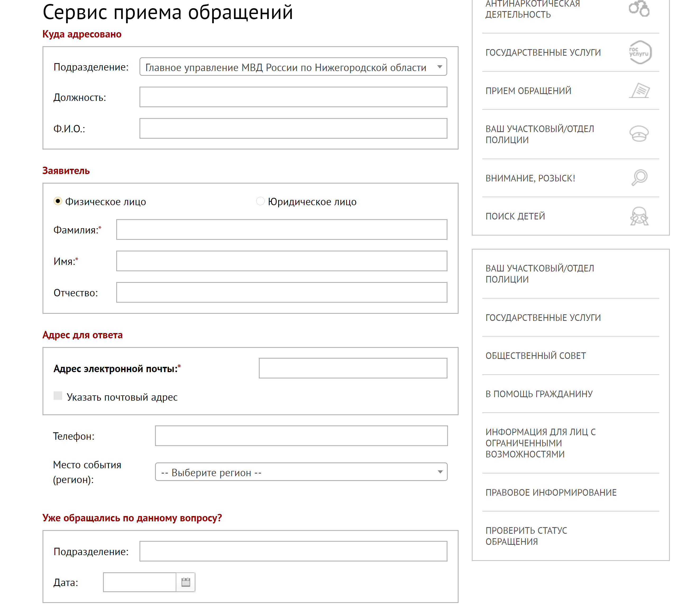Click the Указать почтовый адрес label
This screenshot has width=700, height=604.
click(x=122, y=397)
